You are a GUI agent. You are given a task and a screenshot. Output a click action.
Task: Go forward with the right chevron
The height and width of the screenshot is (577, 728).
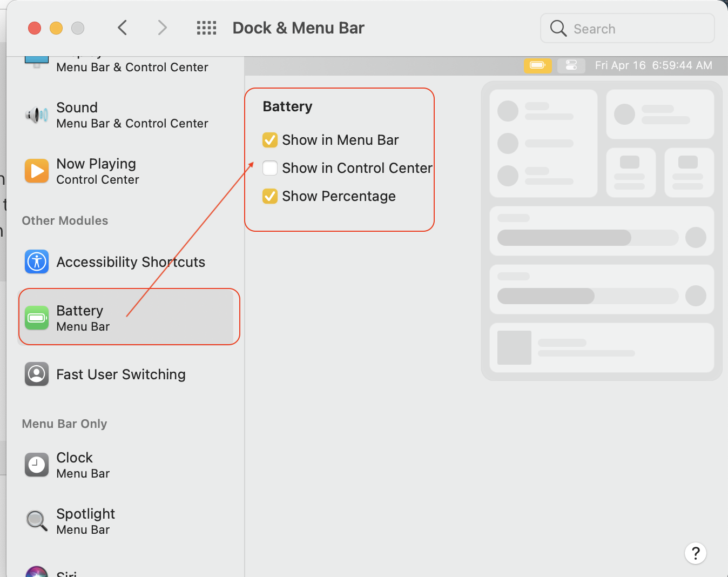click(x=162, y=28)
